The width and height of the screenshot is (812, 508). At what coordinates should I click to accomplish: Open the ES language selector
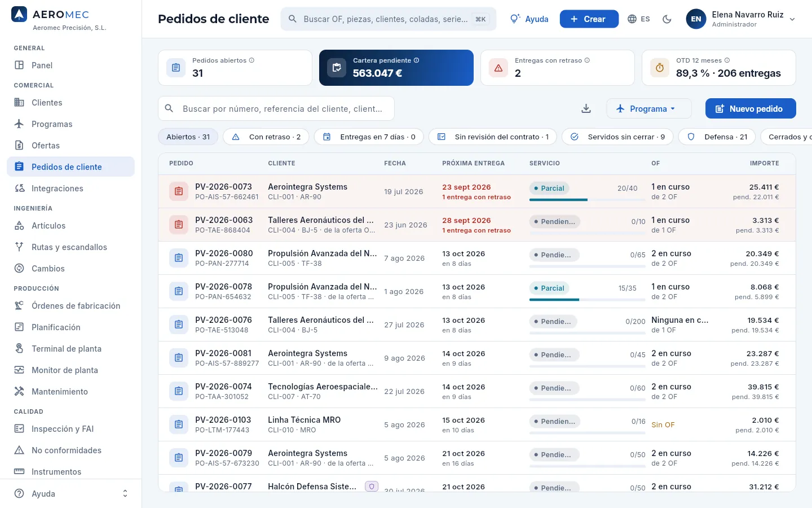pyautogui.click(x=639, y=19)
